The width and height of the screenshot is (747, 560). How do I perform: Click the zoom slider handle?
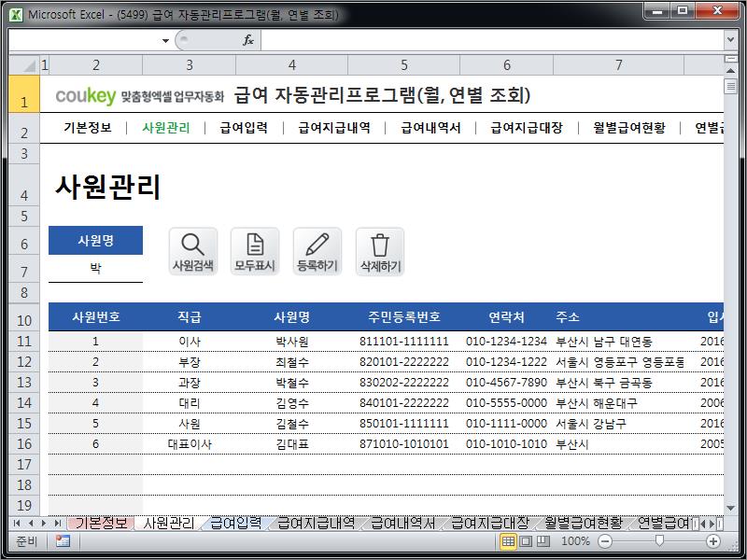(x=659, y=540)
